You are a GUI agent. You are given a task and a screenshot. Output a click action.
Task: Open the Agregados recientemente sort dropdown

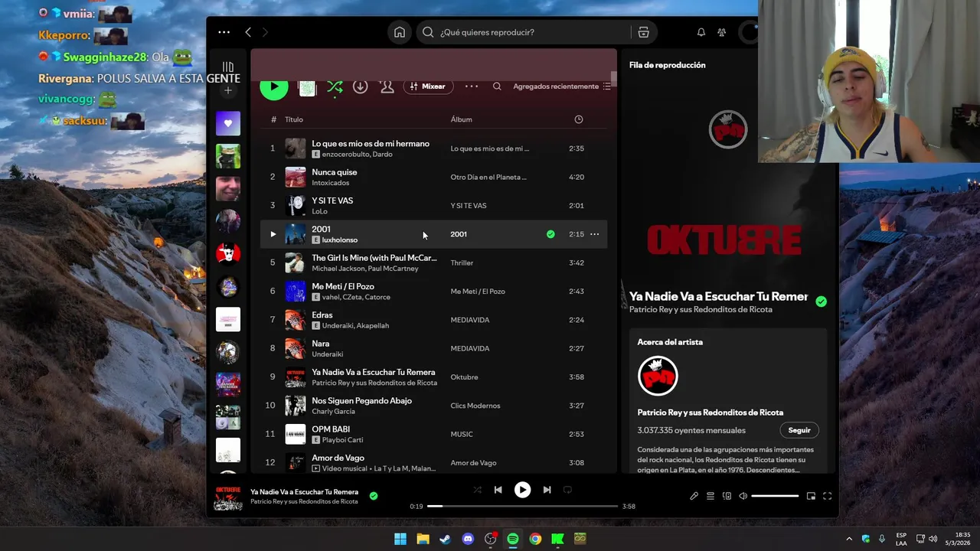point(562,86)
